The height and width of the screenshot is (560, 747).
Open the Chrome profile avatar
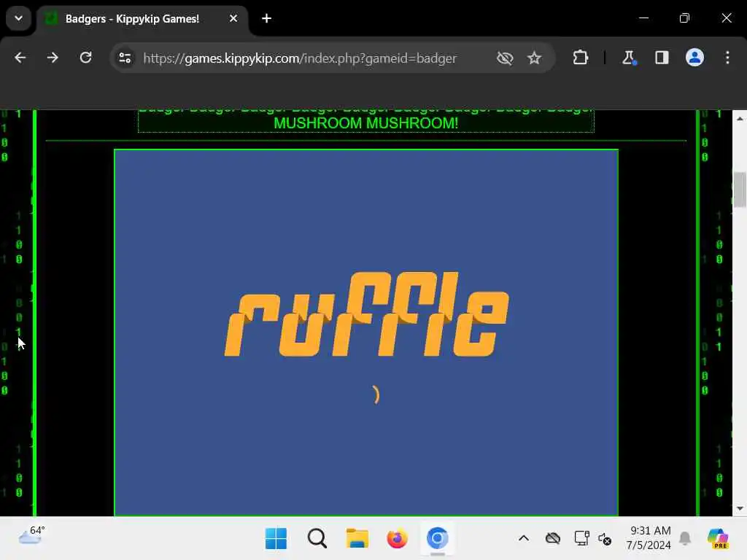point(694,58)
